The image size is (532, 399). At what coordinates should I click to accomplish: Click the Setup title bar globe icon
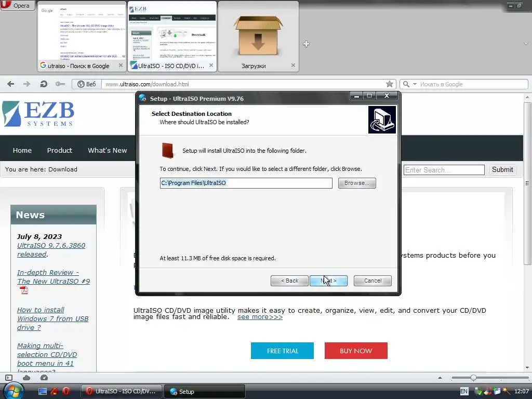(x=143, y=98)
